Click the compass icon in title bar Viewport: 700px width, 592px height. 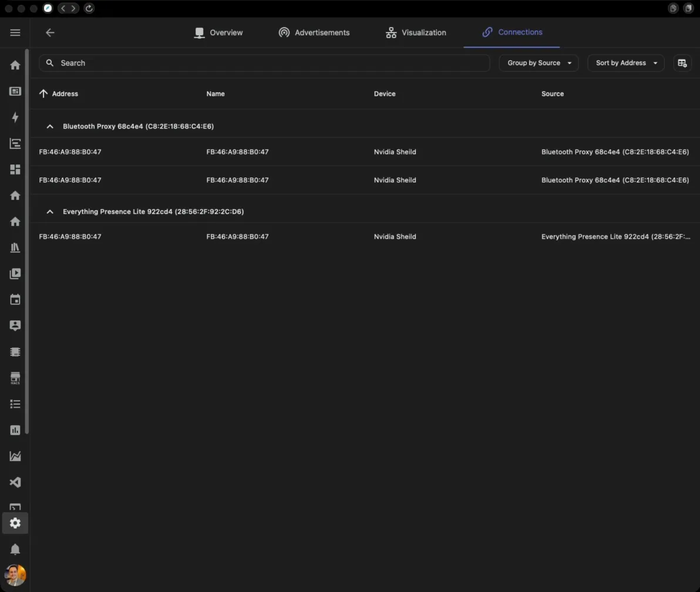coord(48,8)
